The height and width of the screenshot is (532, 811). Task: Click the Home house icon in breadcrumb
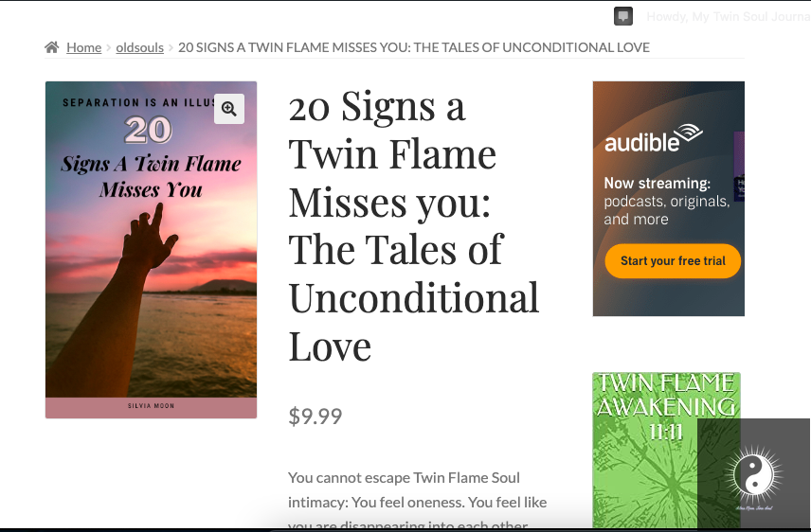coord(52,47)
